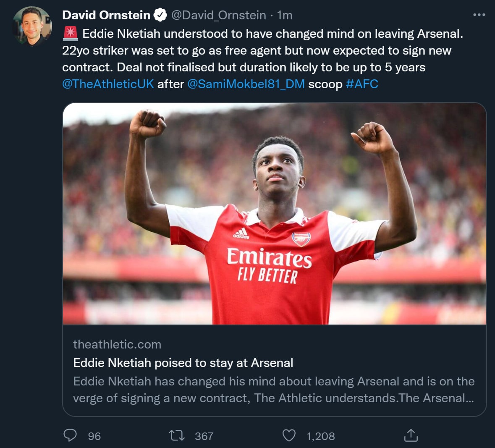Click the 1m tweet timestamp
This screenshot has height=448, width=495.
pyautogui.click(x=285, y=15)
